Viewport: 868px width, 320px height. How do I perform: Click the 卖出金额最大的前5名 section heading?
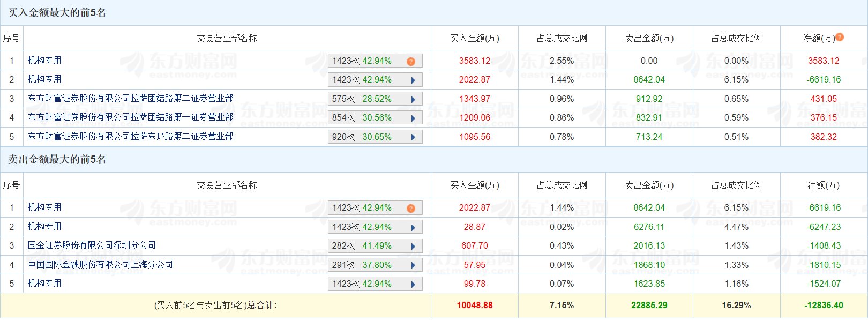pyautogui.click(x=57, y=159)
